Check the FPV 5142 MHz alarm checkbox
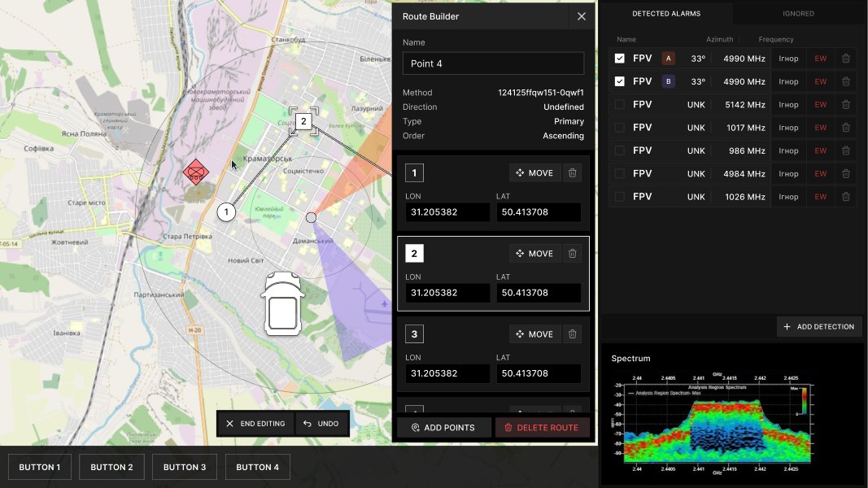 619,104
